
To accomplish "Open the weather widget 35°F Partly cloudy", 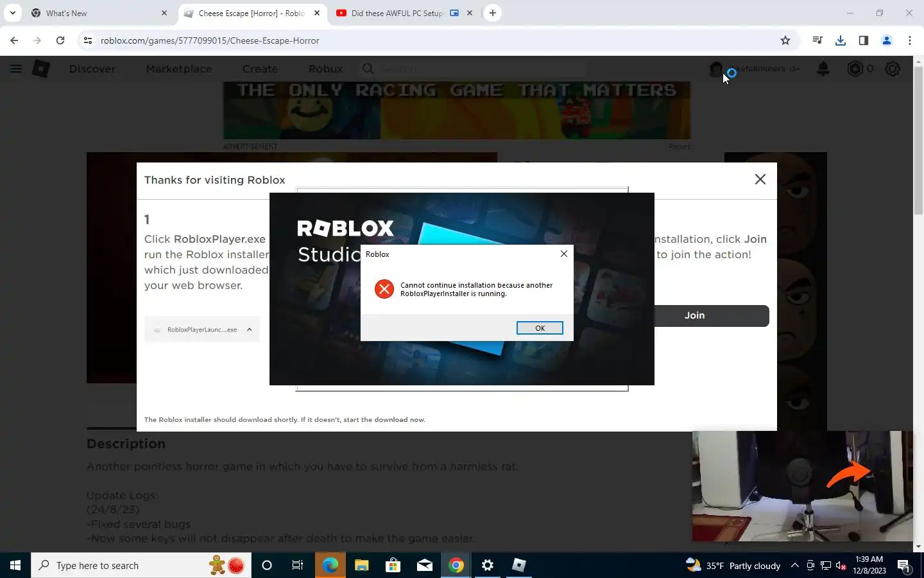I will (733, 565).
